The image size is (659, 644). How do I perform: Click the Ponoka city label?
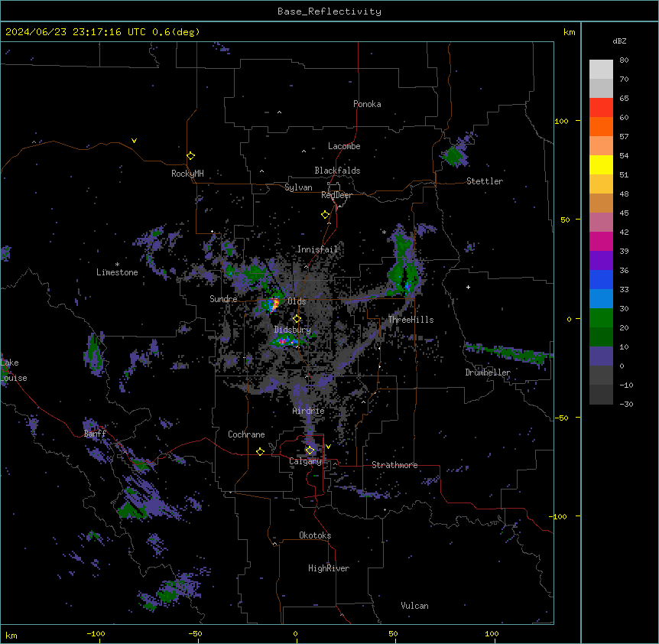(367, 104)
